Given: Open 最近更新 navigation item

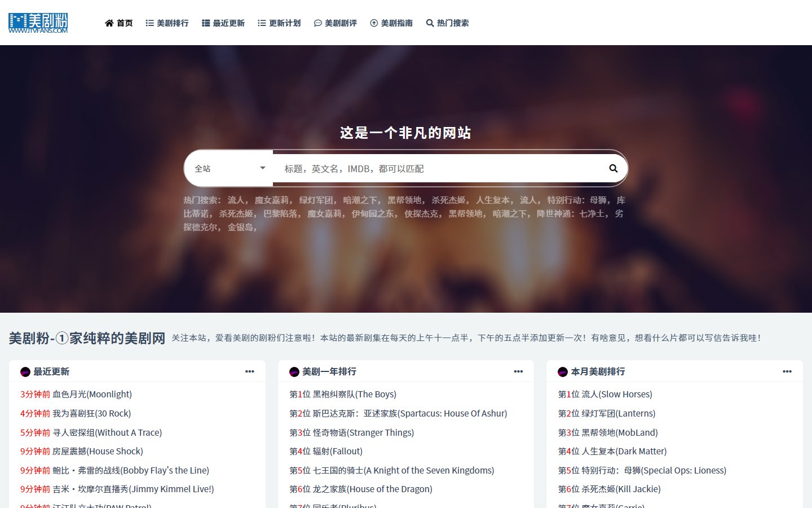Looking at the screenshot, I should 223,23.
